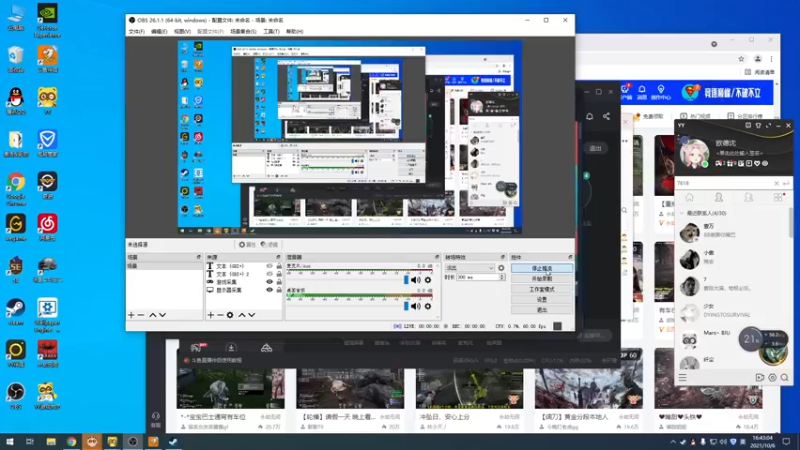800x450 pixels.
Task: Open OBS File menu
Action: [136, 32]
